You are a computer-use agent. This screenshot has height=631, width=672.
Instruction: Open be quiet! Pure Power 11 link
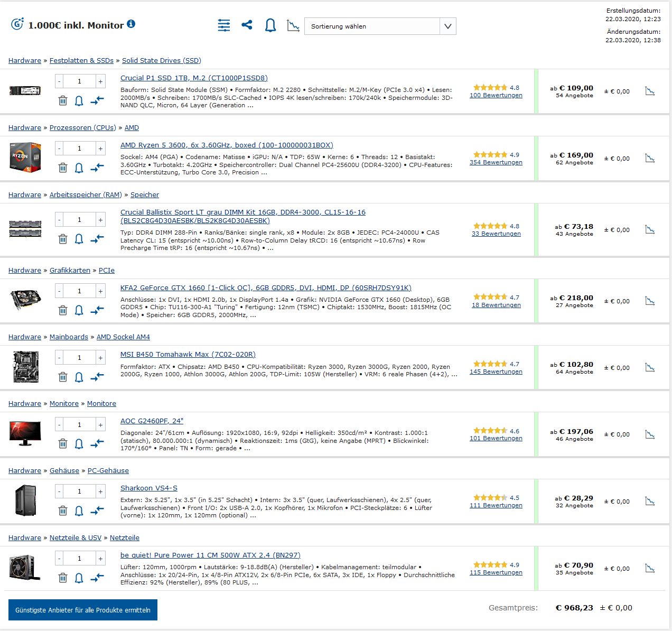tap(210, 555)
